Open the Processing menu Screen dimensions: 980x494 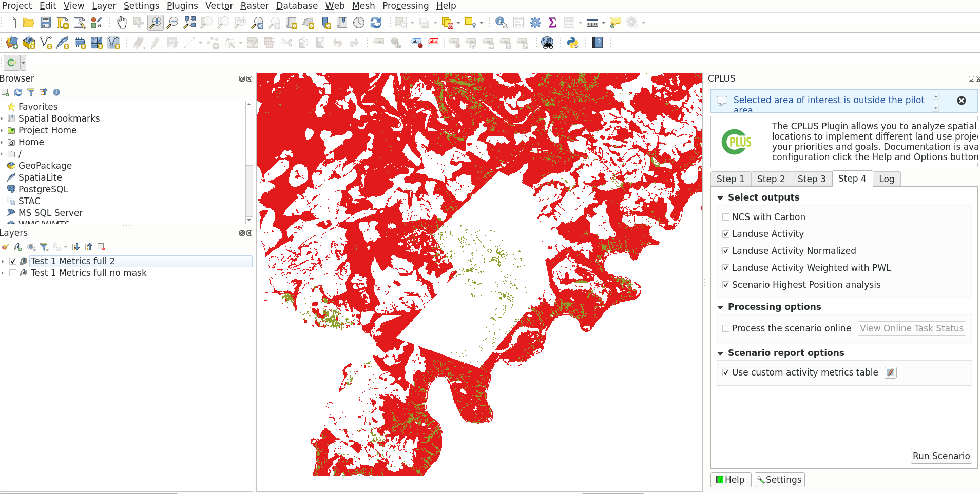pyautogui.click(x=406, y=6)
